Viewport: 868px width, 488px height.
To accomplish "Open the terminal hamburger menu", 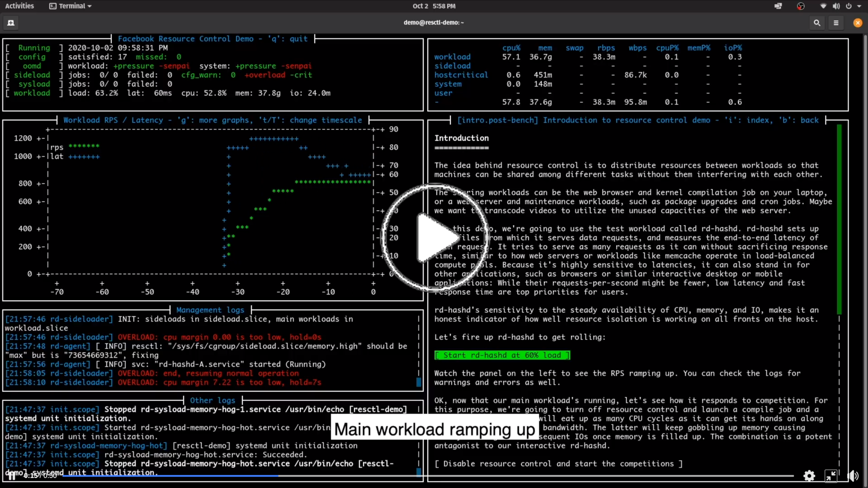I will click(x=836, y=23).
